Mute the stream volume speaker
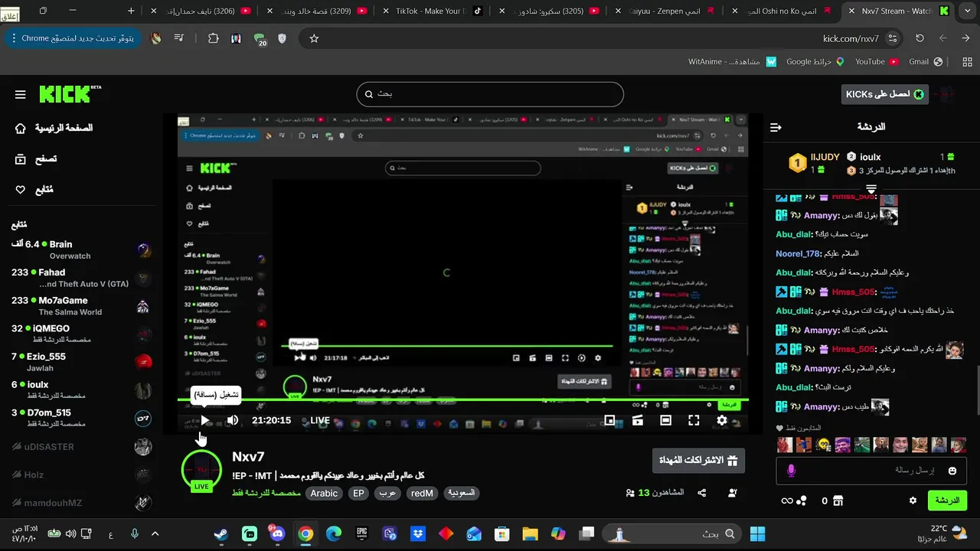The height and width of the screenshot is (551, 980). [233, 420]
